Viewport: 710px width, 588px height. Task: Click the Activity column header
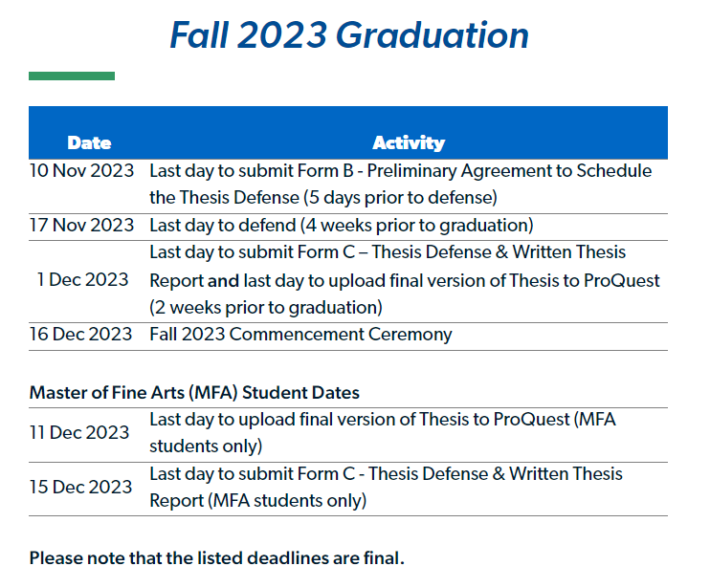pos(409,142)
